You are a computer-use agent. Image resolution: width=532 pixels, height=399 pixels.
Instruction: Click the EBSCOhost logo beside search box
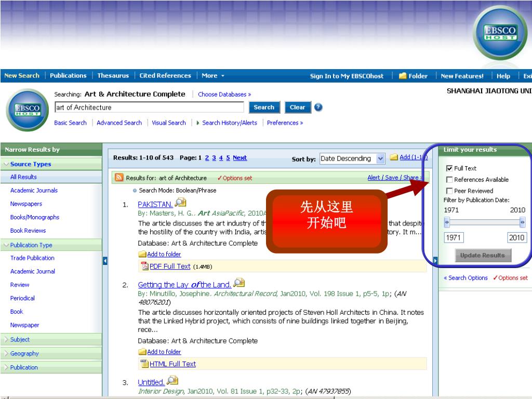(x=28, y=110)
